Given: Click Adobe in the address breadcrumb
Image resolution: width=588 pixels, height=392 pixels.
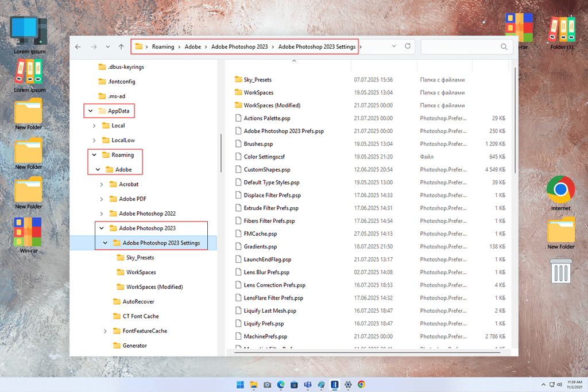Looking at the screenshot, I should coord(193,47).
